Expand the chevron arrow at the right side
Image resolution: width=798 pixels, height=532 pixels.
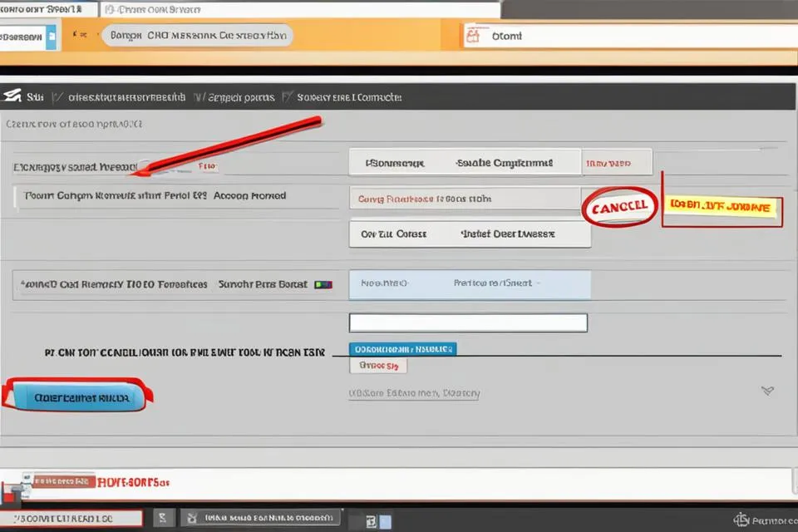coord(767,390)
